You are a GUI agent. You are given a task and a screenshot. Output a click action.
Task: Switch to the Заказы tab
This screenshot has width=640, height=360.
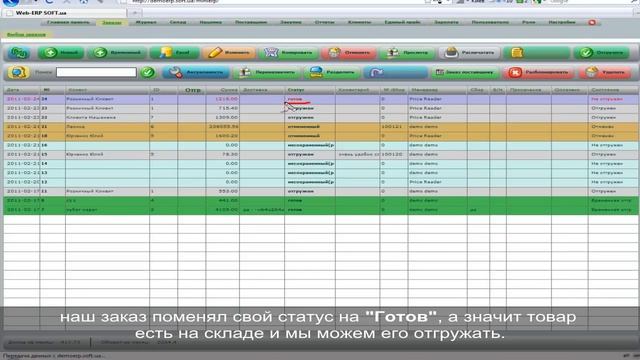pyautogui.click(x=112, y=22)
